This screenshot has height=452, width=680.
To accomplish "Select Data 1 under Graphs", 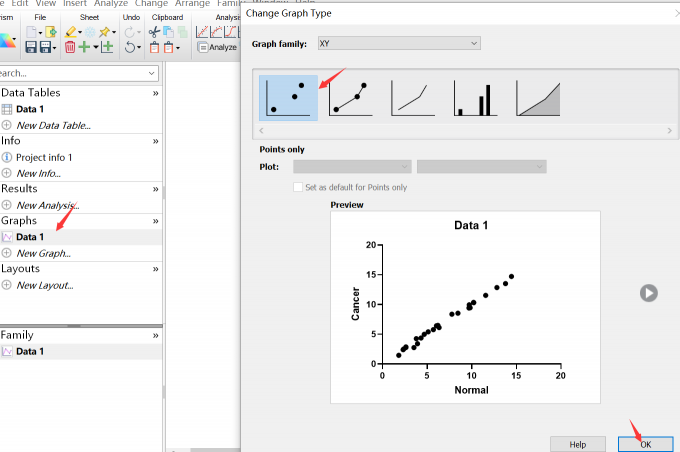I will 30,237.
